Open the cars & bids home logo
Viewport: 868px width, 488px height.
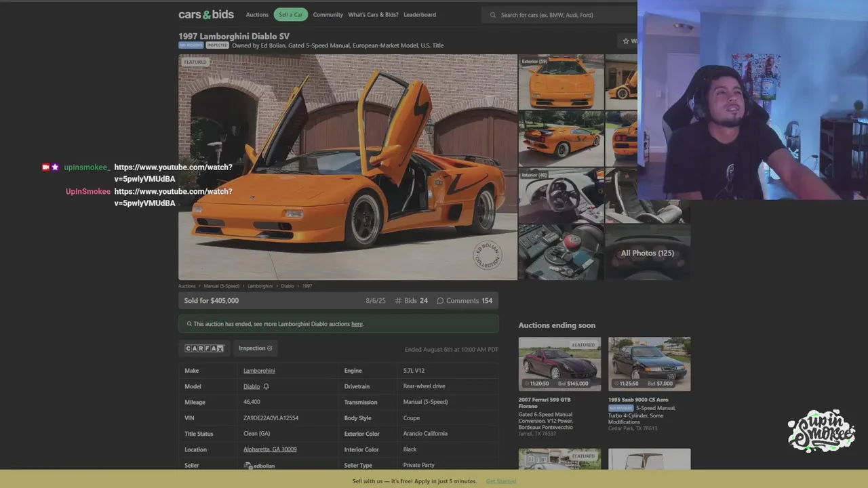point(206,14)
